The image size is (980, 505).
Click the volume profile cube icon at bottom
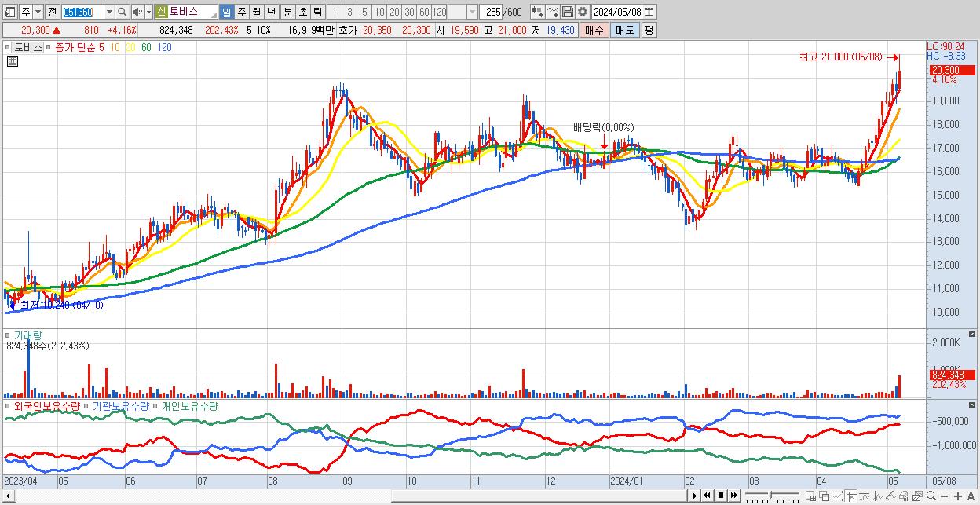904,496
